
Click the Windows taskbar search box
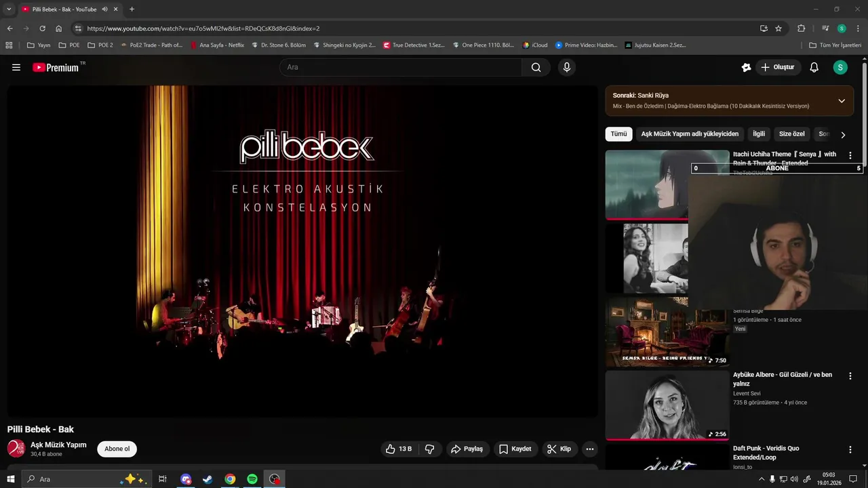86,479
